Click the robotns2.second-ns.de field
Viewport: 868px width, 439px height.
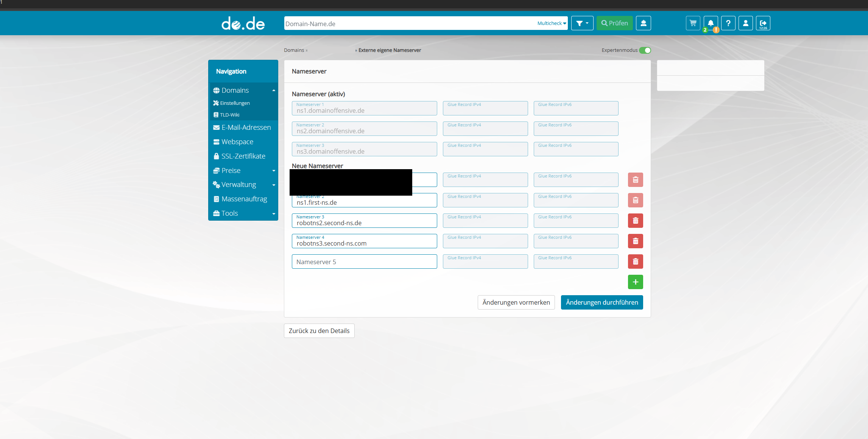(364, 221)
